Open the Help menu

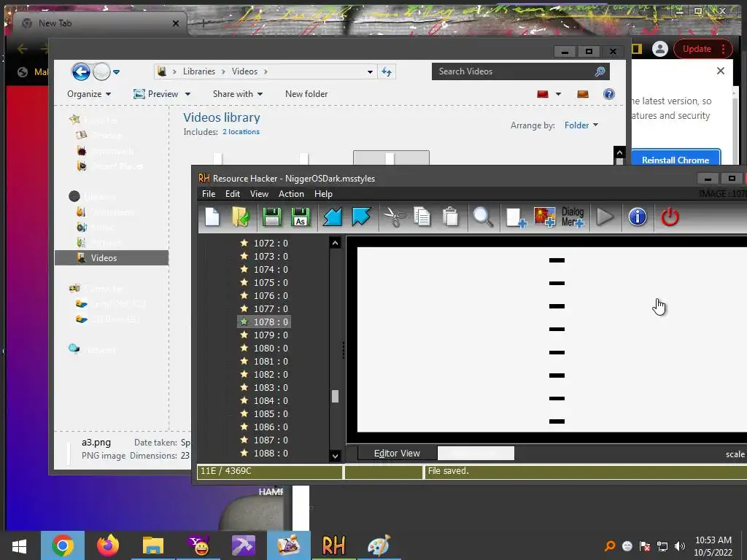(323, 194)
